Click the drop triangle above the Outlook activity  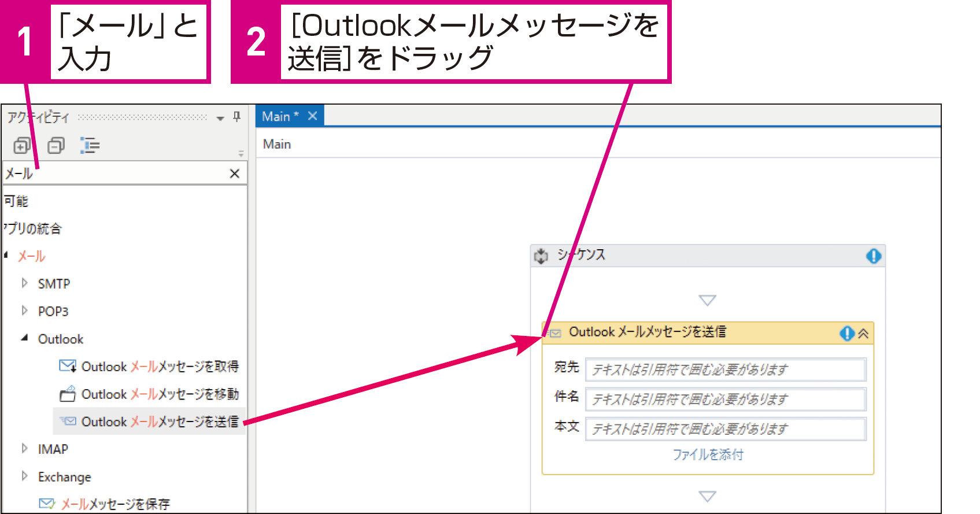(x=708, y=300)
